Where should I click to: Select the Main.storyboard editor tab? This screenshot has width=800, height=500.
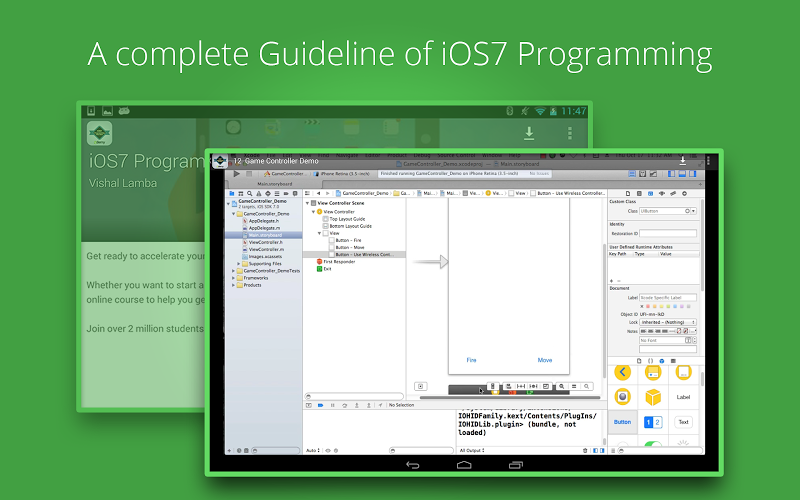(x=274, y=184)
